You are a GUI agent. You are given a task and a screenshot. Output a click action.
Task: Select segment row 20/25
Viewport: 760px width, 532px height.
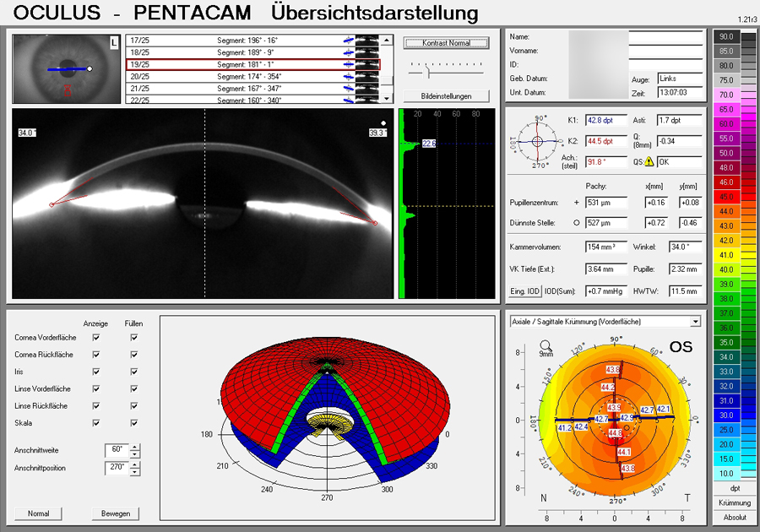click(x=252, y=77)
